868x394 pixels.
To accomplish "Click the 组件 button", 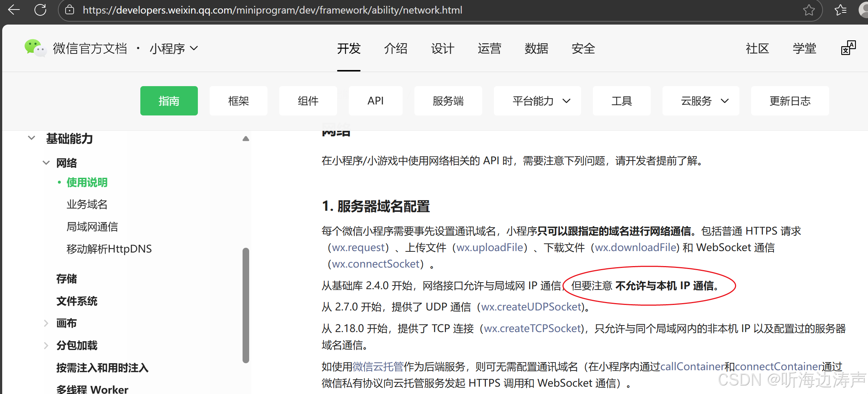I will point(308,101).
